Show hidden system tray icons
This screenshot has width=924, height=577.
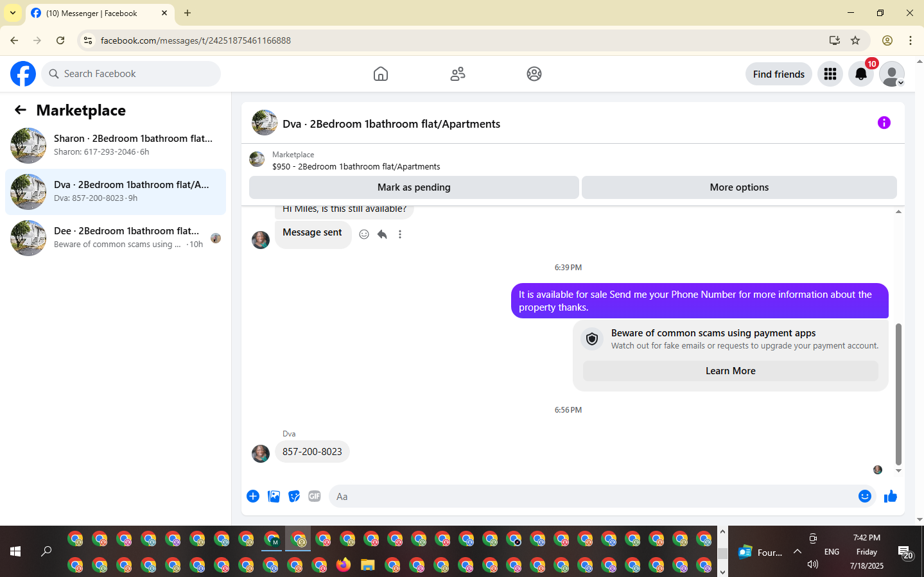tap(798, 551)
